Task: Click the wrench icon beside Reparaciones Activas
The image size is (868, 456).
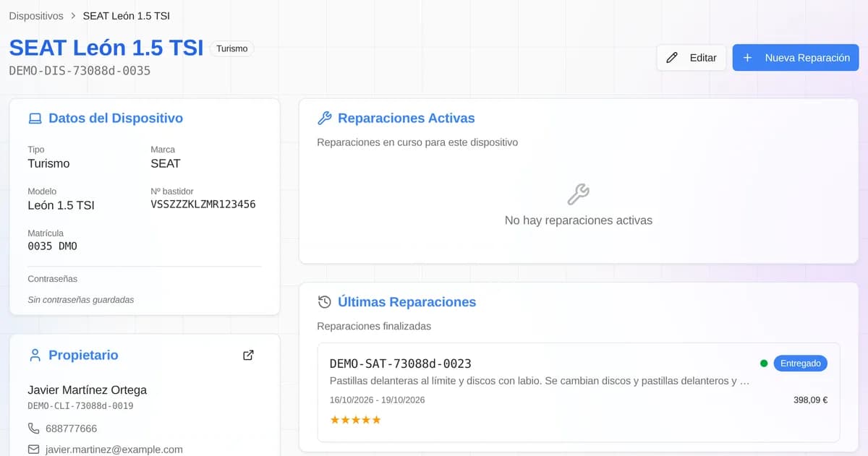Action: pos(325,119)
